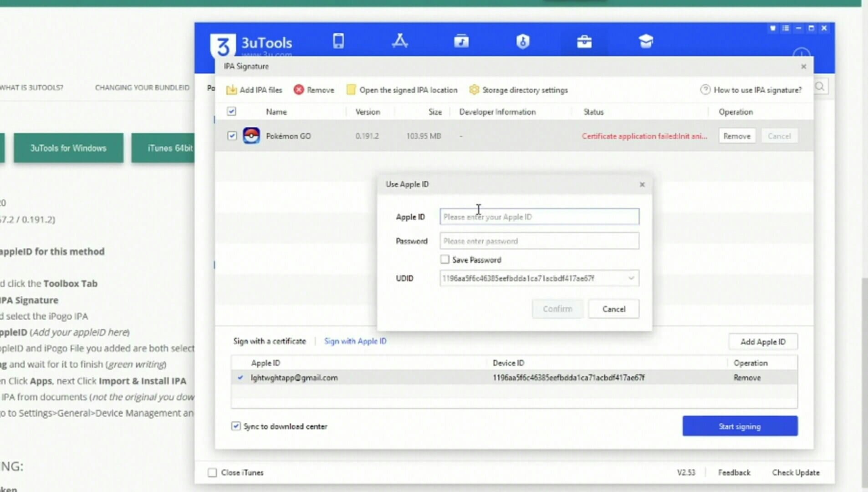Click the V2.53 version label
The width and height of the screenshot is (868, 492).
[x=686, y=472]
